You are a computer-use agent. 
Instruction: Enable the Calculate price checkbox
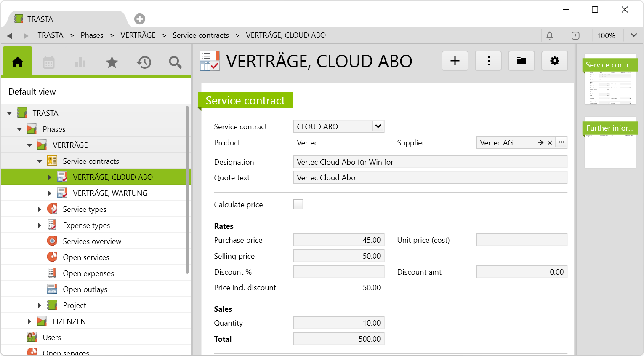coord(298,204)
